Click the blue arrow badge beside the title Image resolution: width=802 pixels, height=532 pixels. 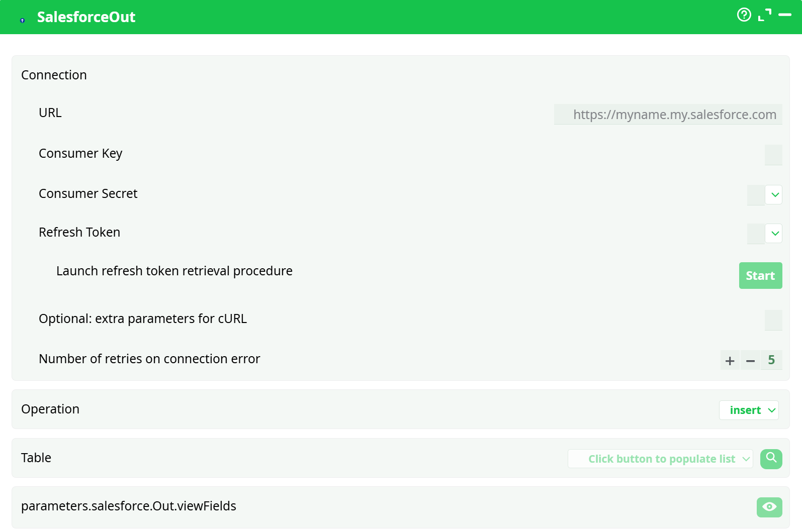[22, 20]
